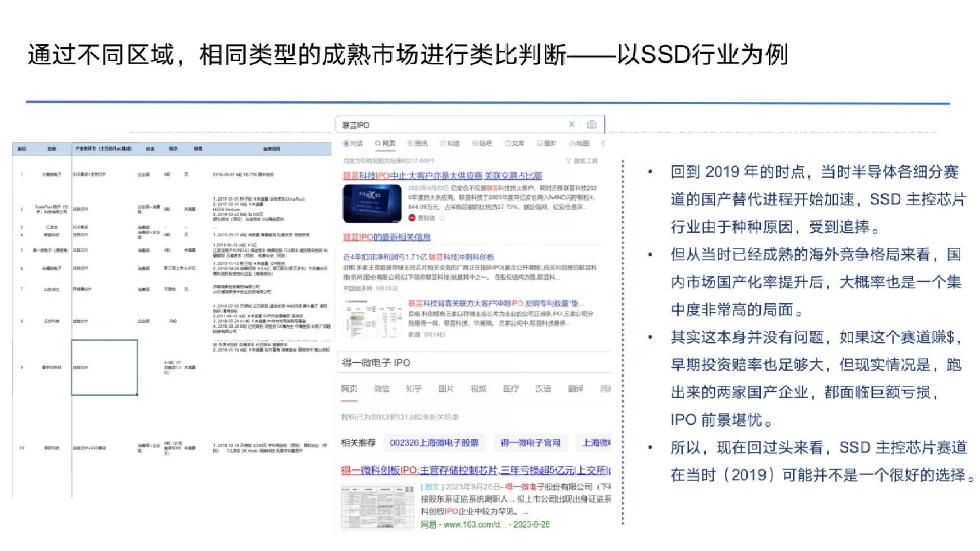Open the 微信 tab in Sogou results
Screen dimensions: 980x551
(x=381, y=389)
